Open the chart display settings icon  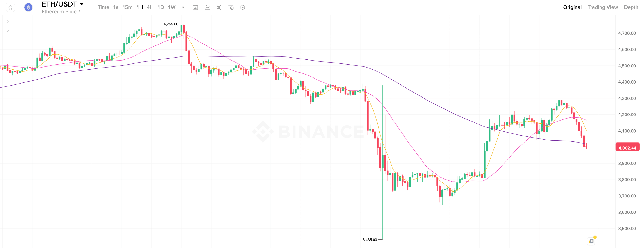pos(231,7)
